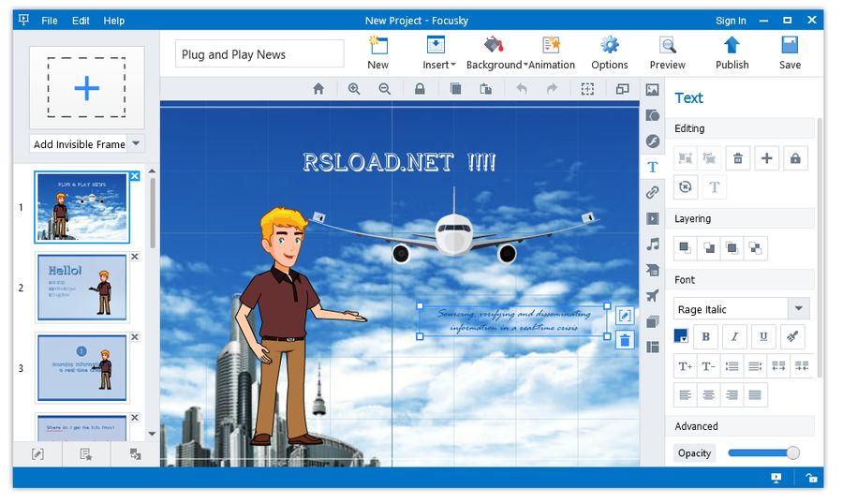
Task: Open the Background dropdown menu
Action: point(496,52)
